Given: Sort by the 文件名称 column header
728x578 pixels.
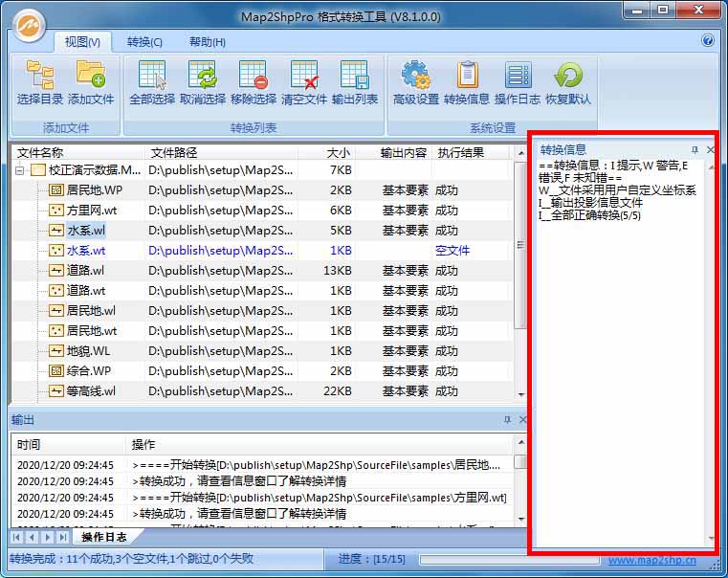Looking at the screenshot, I should 77,152.
